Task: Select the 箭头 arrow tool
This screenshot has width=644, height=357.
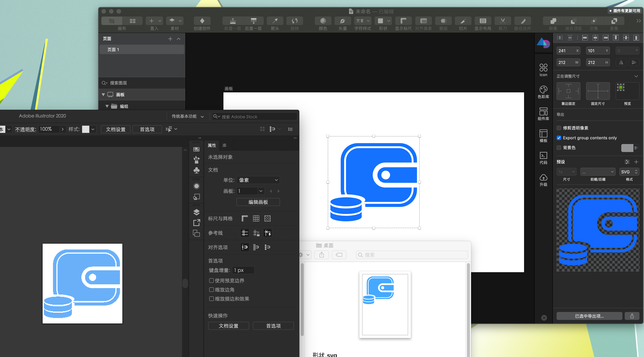Action: (x=275, y=21)
